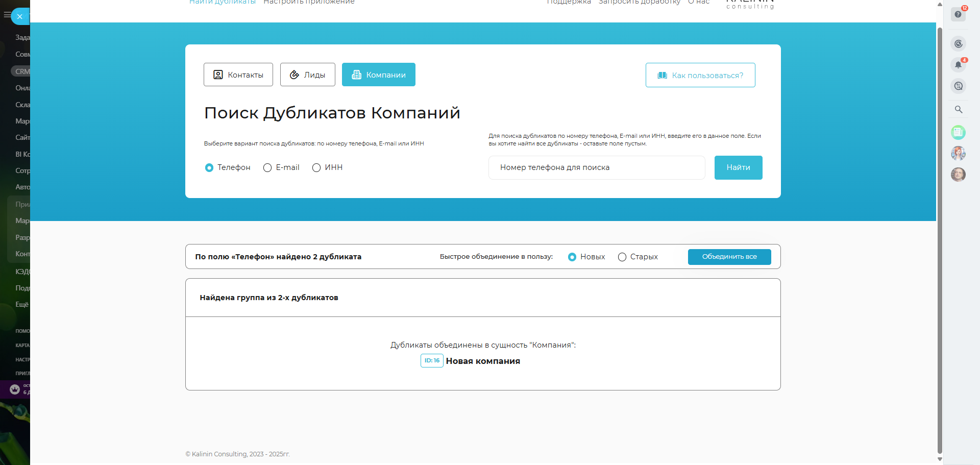The width and height of the screenshot is (980, 465).
Task: Focus the phone number search field
Action: pyautogui.click(x=596, y=168)
